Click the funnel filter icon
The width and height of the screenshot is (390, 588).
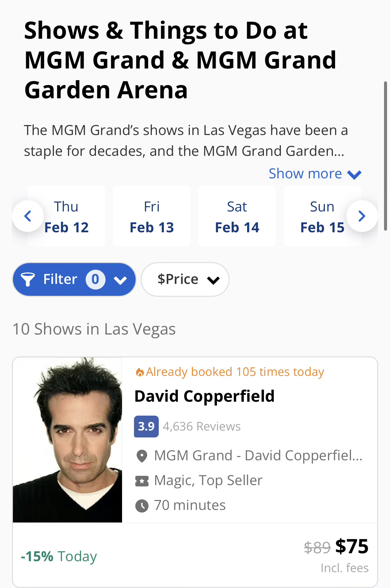(x=28, y=279)
